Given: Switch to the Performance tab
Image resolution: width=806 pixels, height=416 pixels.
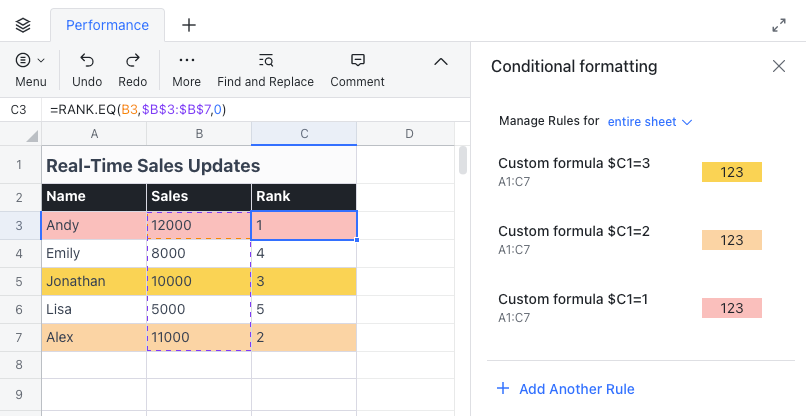Looking at the screenshot, I should coord(107,25).
